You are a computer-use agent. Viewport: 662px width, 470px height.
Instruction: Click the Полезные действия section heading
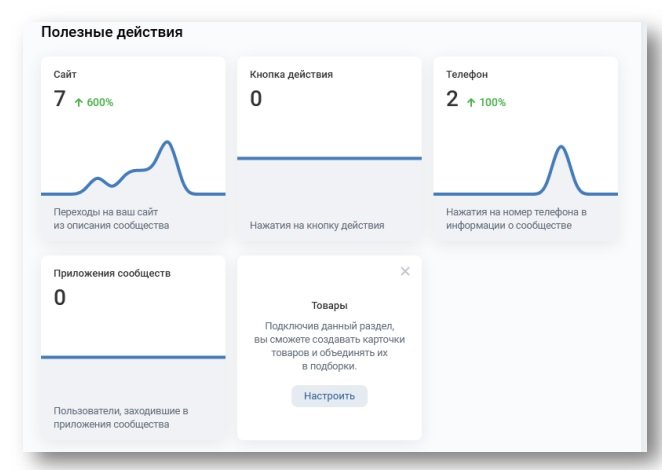(x=111, y=33)
